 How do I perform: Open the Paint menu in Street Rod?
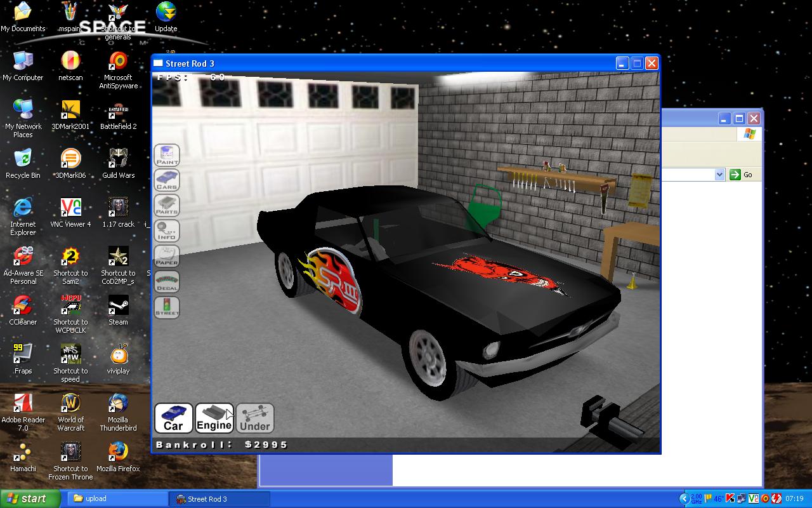click(167, 155)
